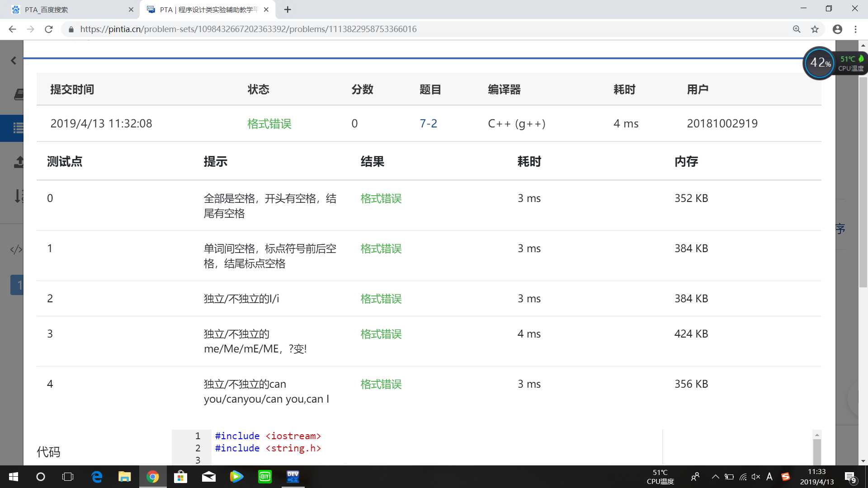Click the 352 KB memory value
This screenshot has height=488, width=868.
point(691,198)
